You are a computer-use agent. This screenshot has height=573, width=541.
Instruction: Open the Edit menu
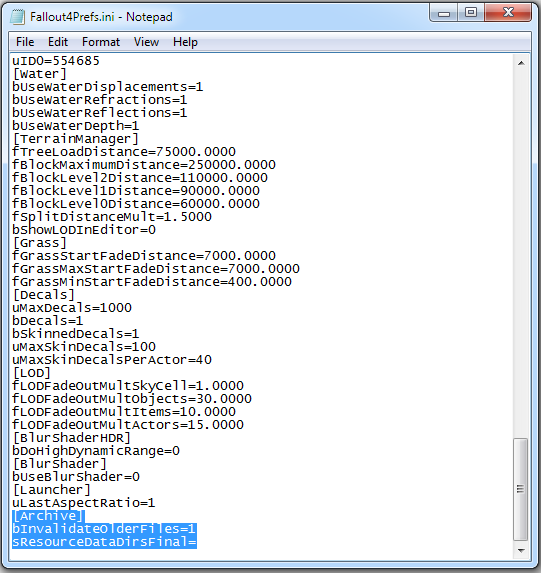click(x=58, y=42)
